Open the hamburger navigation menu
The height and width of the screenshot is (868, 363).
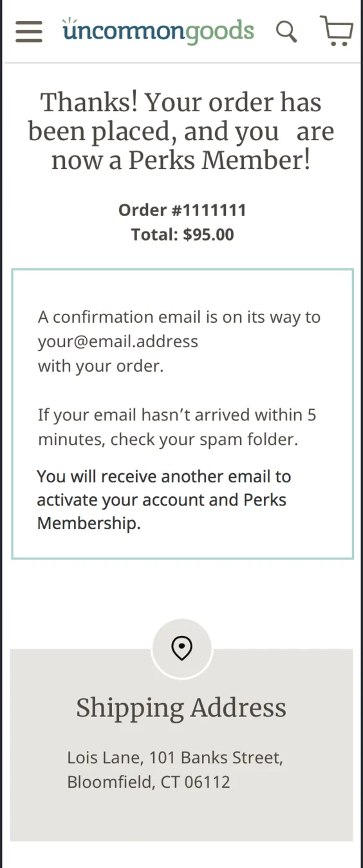29,31
